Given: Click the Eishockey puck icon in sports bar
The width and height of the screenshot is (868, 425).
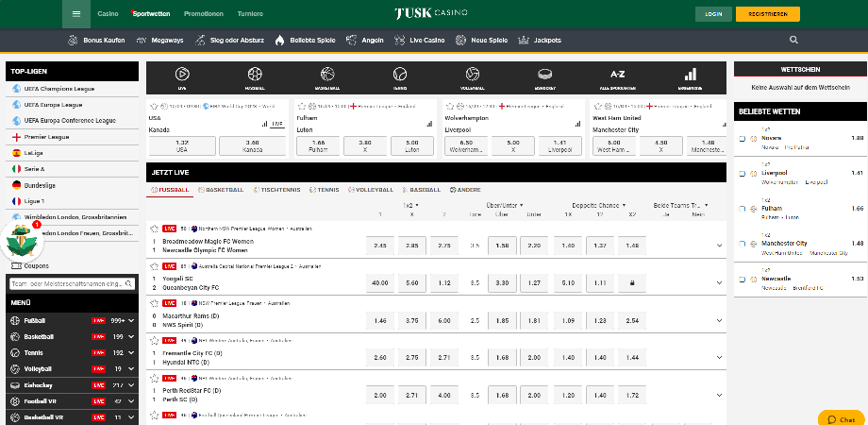Looking at the screenshot, I should coord(544,74).
